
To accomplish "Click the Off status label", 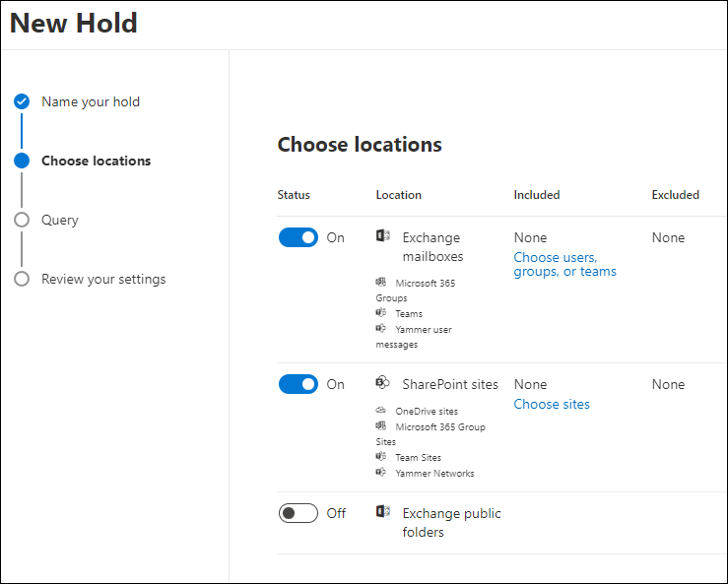I will 336,513.
